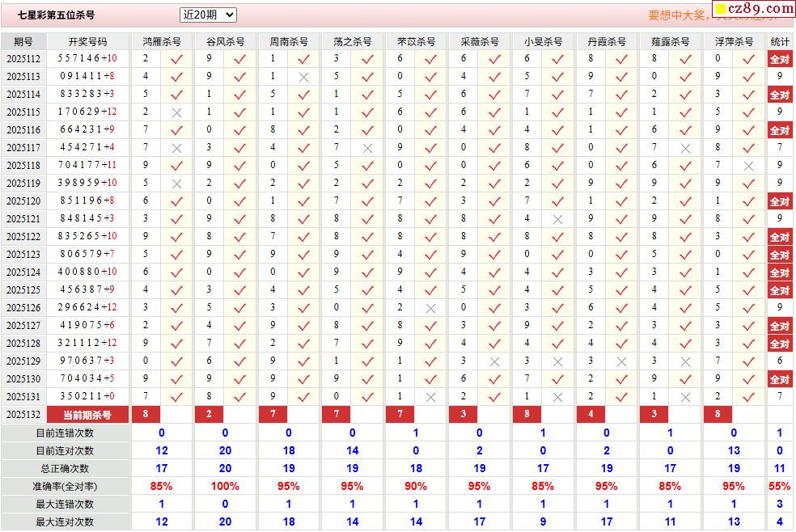Click the 要想中大奖 orange link text
Viewport: 796px width, 532px height.
[677, 15]
